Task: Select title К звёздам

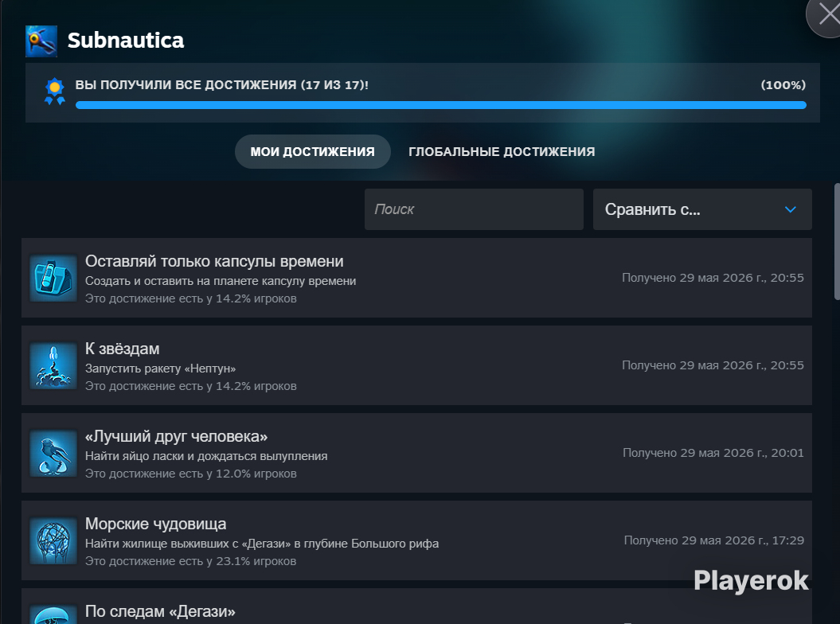Action: [x=122, y=349]
